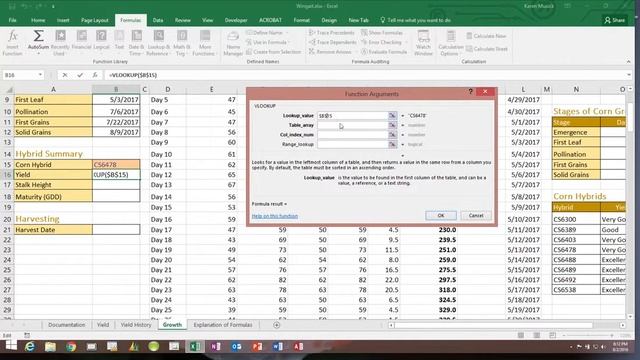
Task: Open the File tab
Action: 13,20
